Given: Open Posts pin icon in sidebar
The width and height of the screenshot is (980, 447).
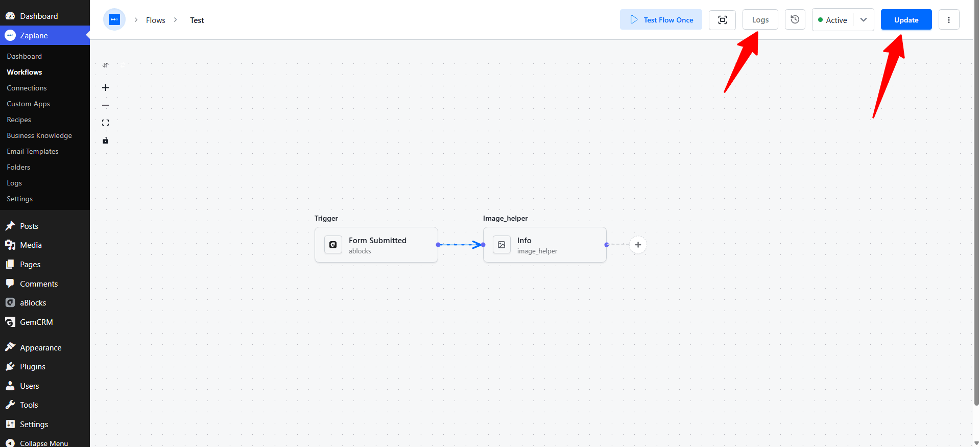Looking at the screenshot, I should (10, 226).
